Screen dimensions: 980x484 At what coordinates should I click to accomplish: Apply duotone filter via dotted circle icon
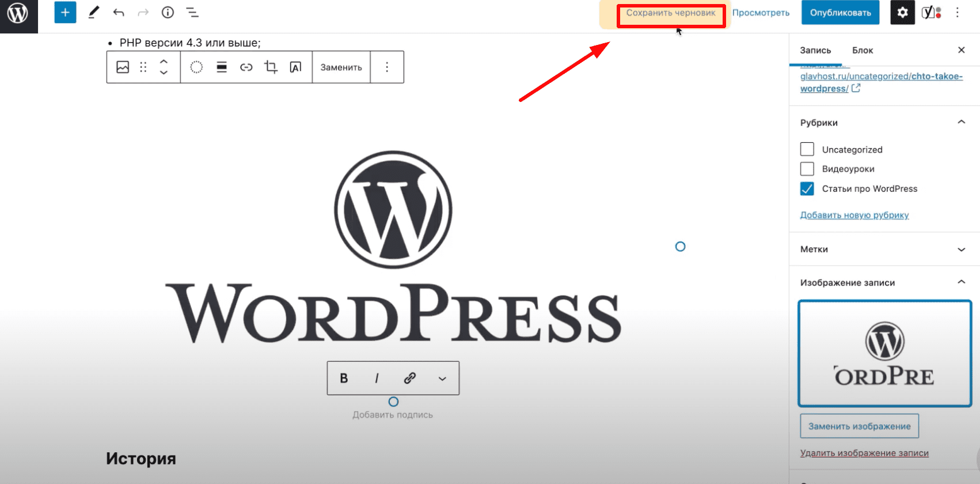[x=196, y=67]
